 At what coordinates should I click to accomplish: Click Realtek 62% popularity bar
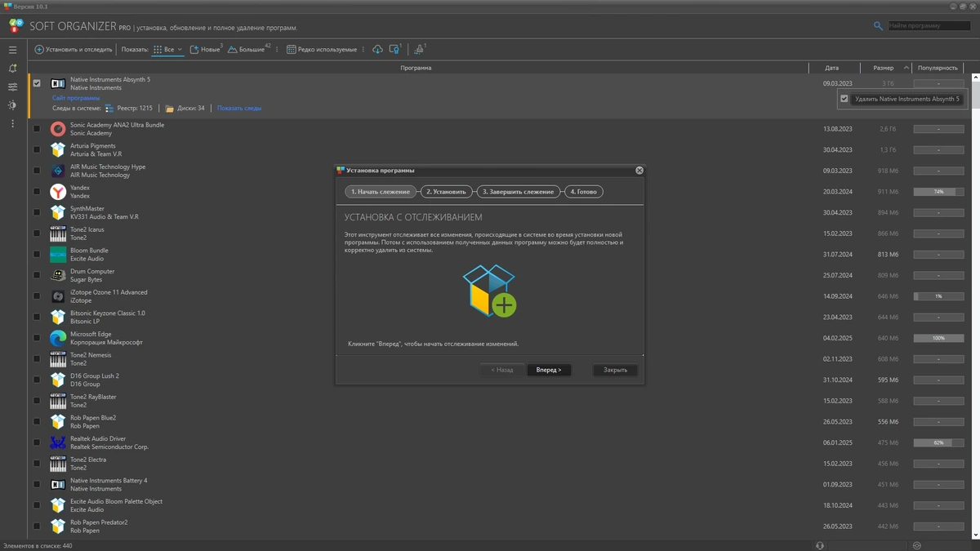(x=938, y=442)
